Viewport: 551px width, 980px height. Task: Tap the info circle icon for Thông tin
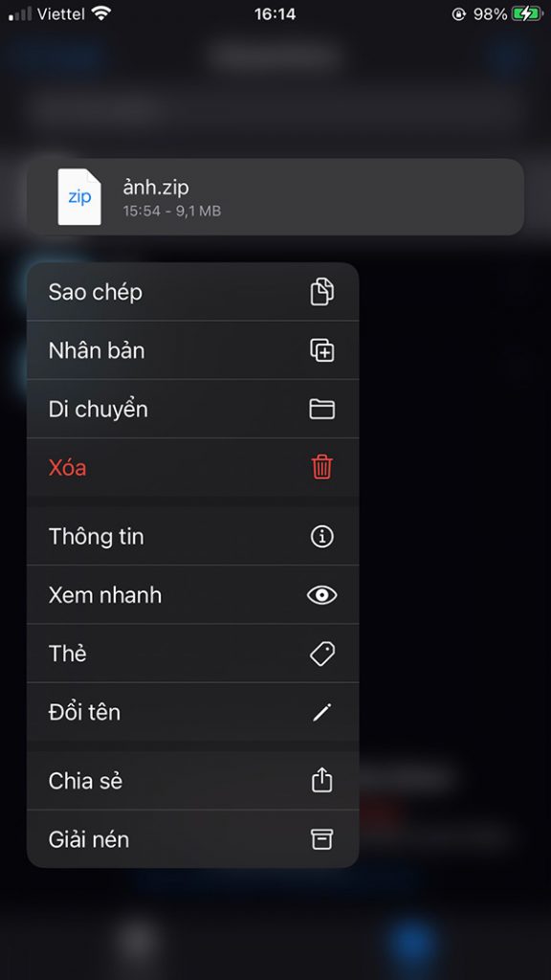pos(322,536)
